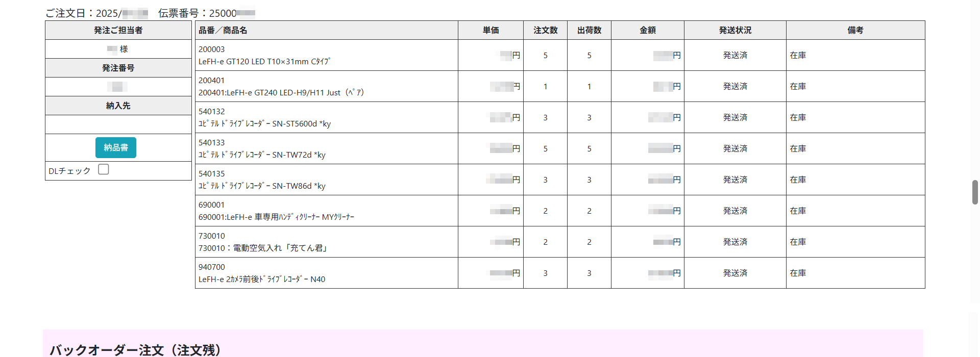Click the 発送状況 column header
Image resolution: width=980 pixels, height=357 pixels.
click(735, 30)
